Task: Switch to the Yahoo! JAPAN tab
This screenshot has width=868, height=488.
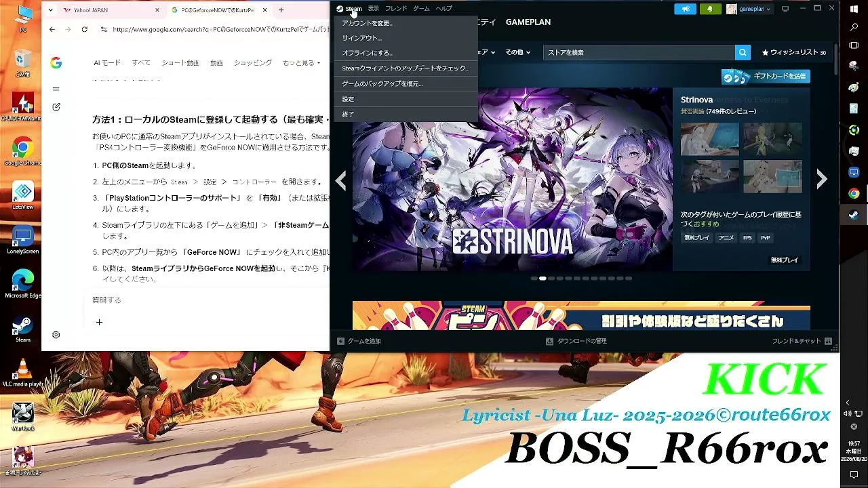Action: [x=111, y=10]
